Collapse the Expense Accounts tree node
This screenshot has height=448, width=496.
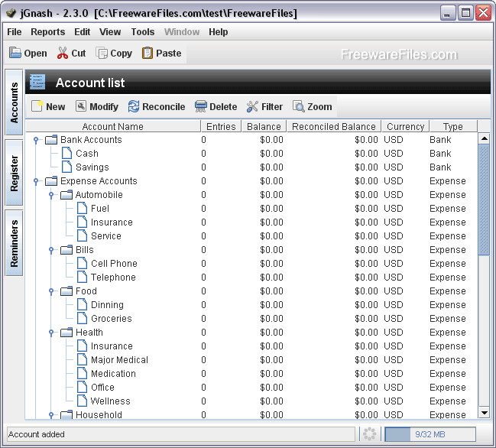[36, 181]
